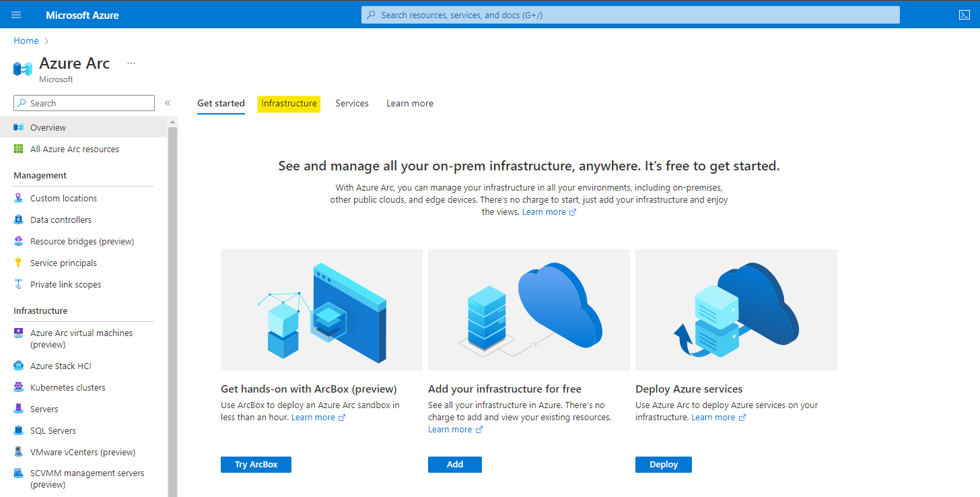
Task: Click the Custom locations icon
Action: pyautogui.click(x=18, y=198)
